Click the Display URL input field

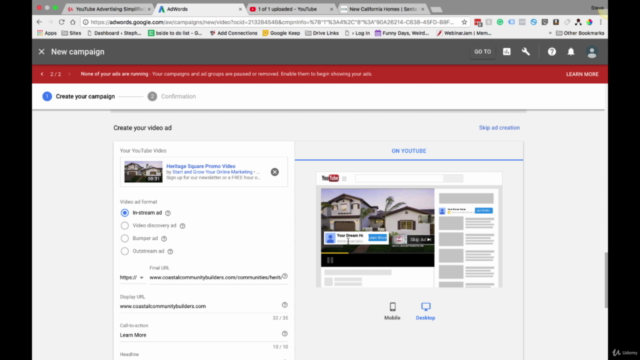point(200,306)
